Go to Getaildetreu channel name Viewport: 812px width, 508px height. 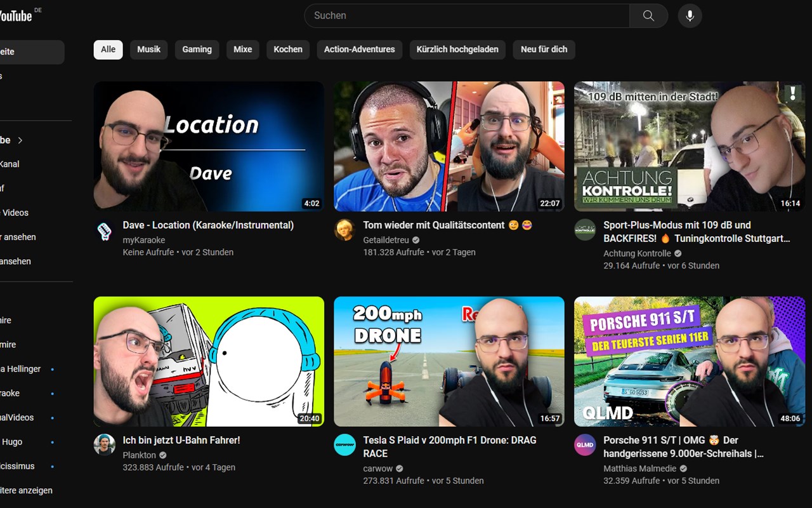pos(386,240)
